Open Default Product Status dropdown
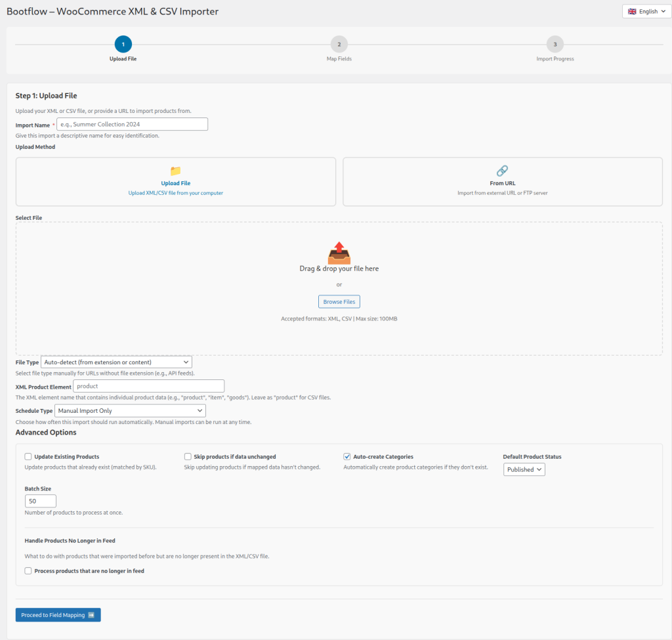This screenshot has height=640, width=672. [524, 469]
